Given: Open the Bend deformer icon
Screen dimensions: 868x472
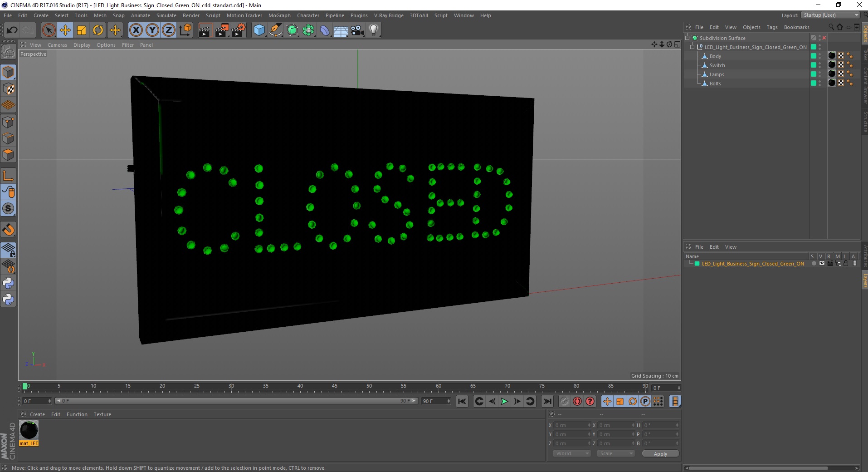Looking at the screenshot, I should [x=325, y=30].
